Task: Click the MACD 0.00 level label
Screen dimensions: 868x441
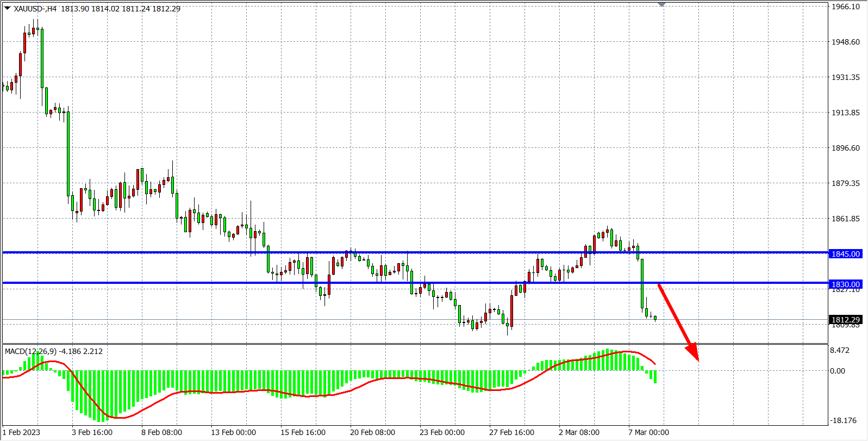Action: click(x=838, y=371)
